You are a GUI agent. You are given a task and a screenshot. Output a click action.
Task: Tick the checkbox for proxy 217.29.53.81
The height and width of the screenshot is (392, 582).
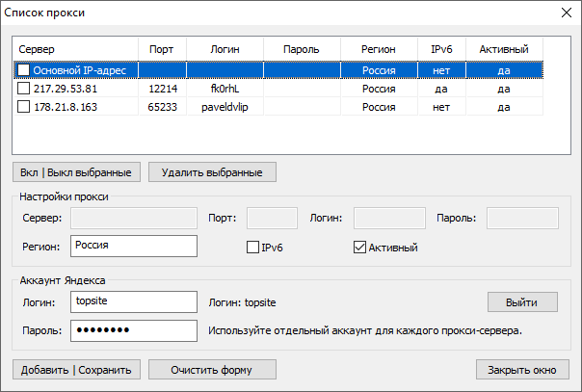[24, 89]
